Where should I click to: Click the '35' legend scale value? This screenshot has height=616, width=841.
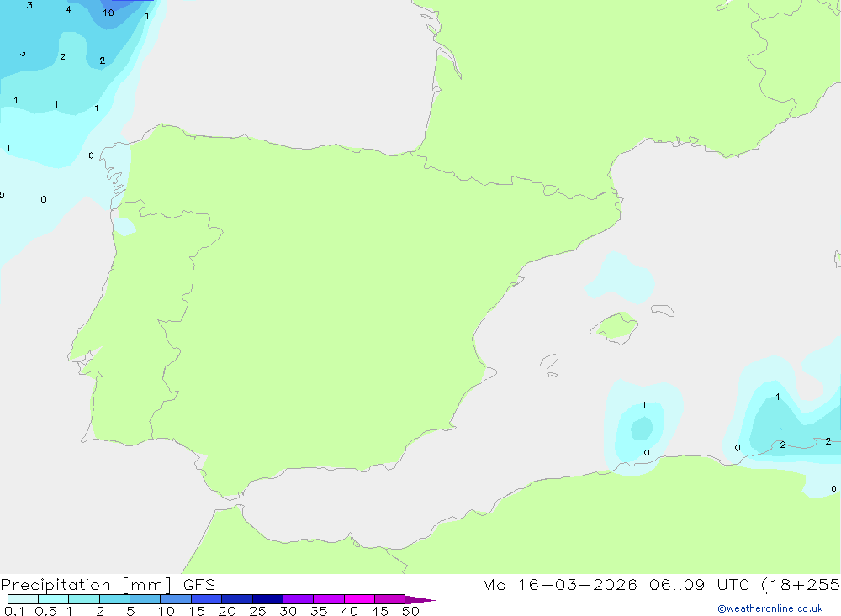pyautogui.click(x=319, y=611)
